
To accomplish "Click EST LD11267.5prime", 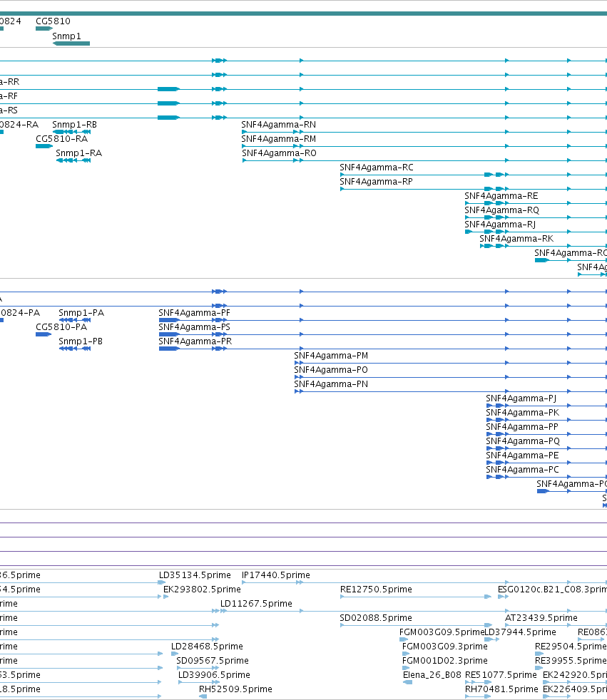I will [256, 604].
